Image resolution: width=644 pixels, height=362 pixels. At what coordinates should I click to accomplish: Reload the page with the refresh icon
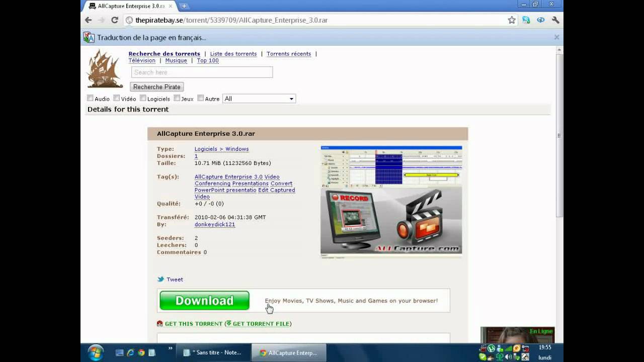coord(115,20)
